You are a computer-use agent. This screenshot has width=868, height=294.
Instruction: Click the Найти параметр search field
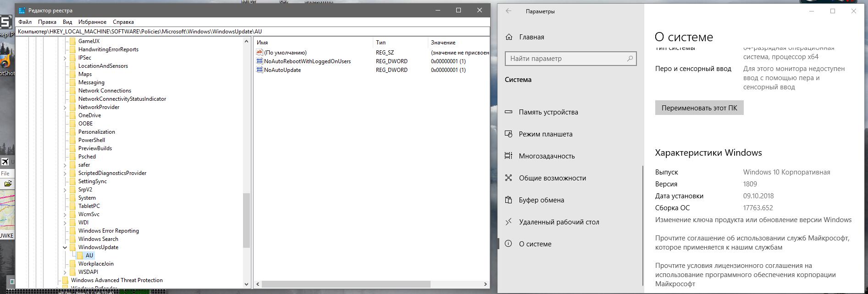tap(570, 59)
